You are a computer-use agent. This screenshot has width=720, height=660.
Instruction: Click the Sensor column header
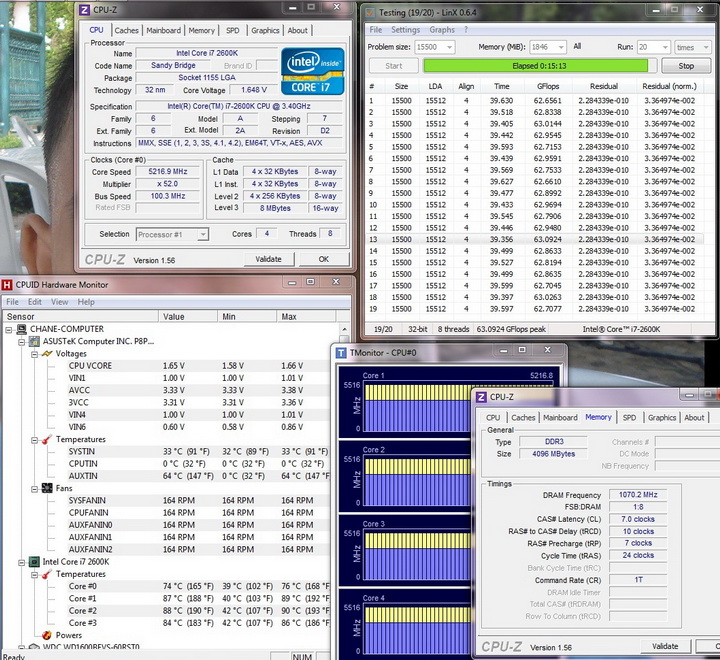[x=81, y=316]
